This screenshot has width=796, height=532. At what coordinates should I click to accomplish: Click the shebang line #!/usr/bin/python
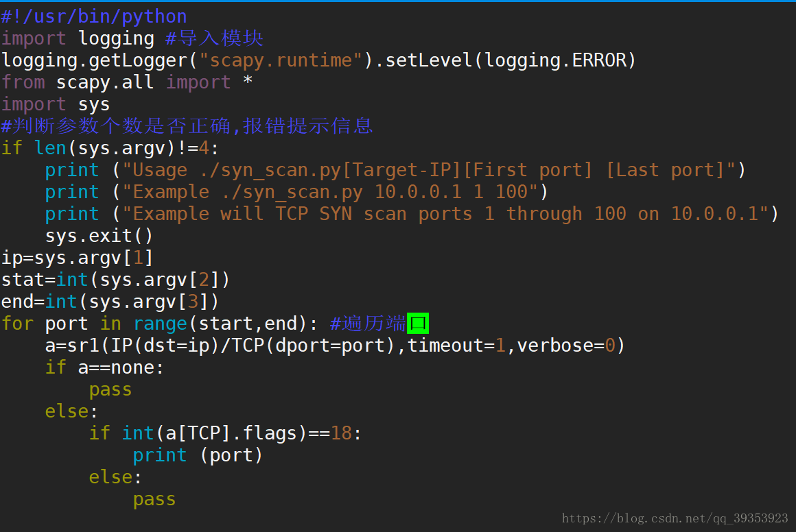coord(94,16)
